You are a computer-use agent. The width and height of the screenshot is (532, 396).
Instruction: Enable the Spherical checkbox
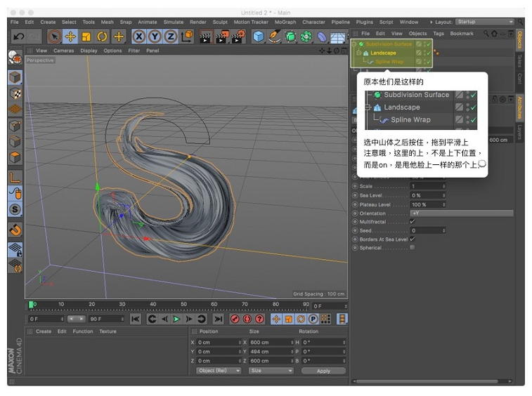point(413,247)
